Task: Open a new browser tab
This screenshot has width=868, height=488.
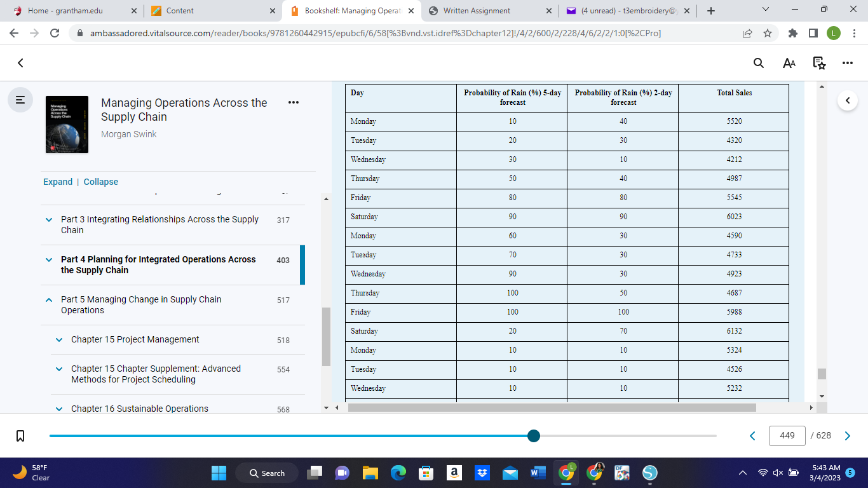Action: click(x=711, y=11)
